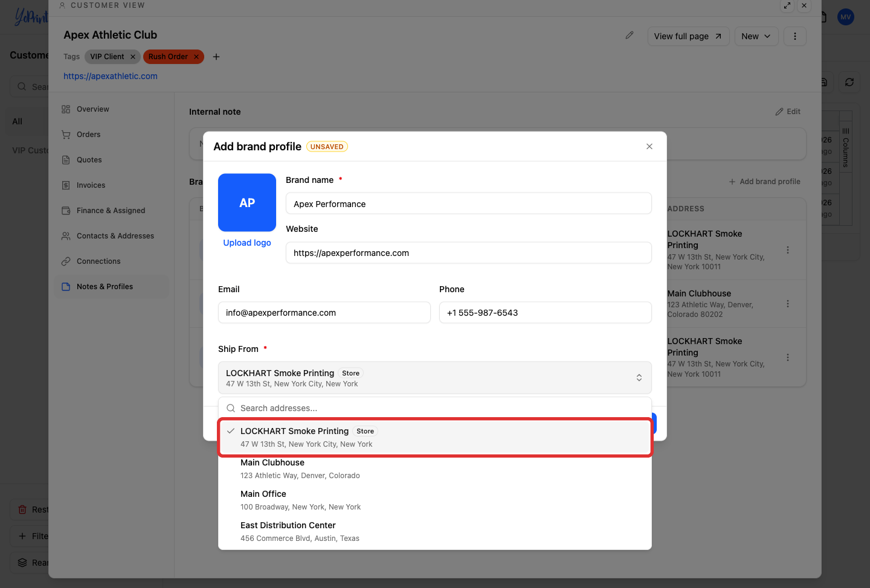Image resolution: width=870 pixels, height=588 pixels.
Task: Open Finance & Assigned section
Action: pyautogui.click(x=111, y=211)
